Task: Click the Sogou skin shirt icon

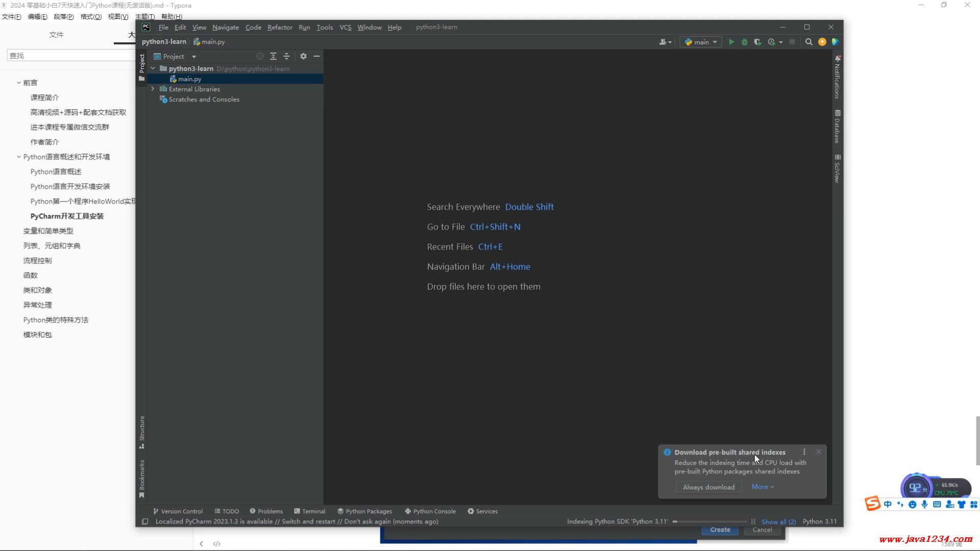Action: point(962,505)
